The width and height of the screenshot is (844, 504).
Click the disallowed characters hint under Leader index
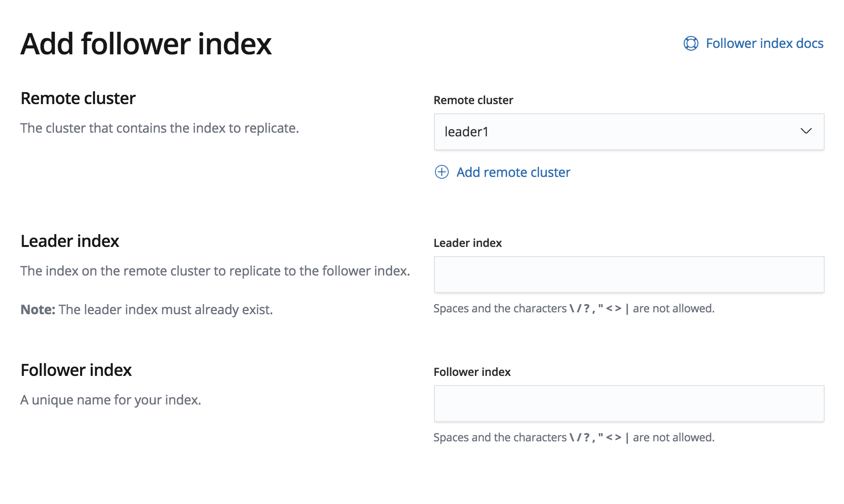(x=573, y=309)
